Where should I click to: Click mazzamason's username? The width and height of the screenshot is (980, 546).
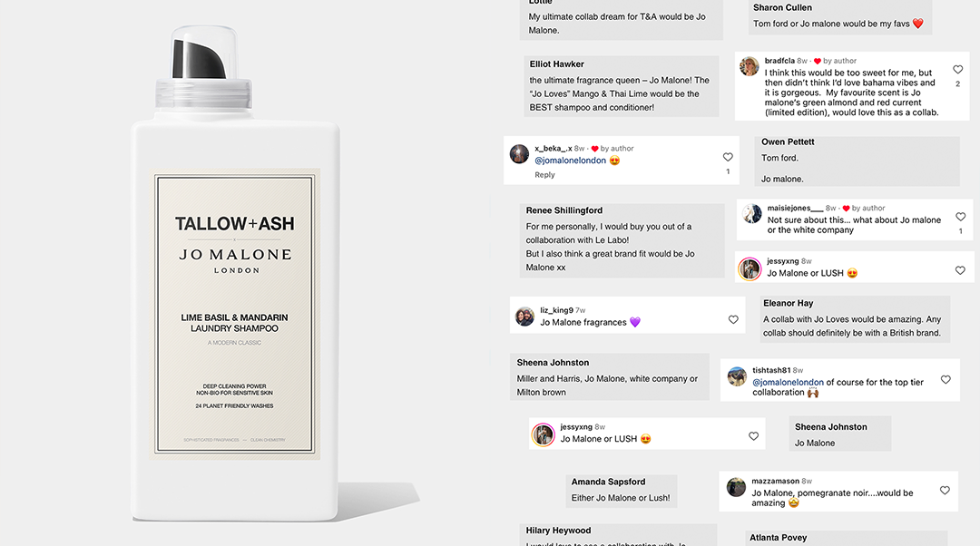(775, 481)
